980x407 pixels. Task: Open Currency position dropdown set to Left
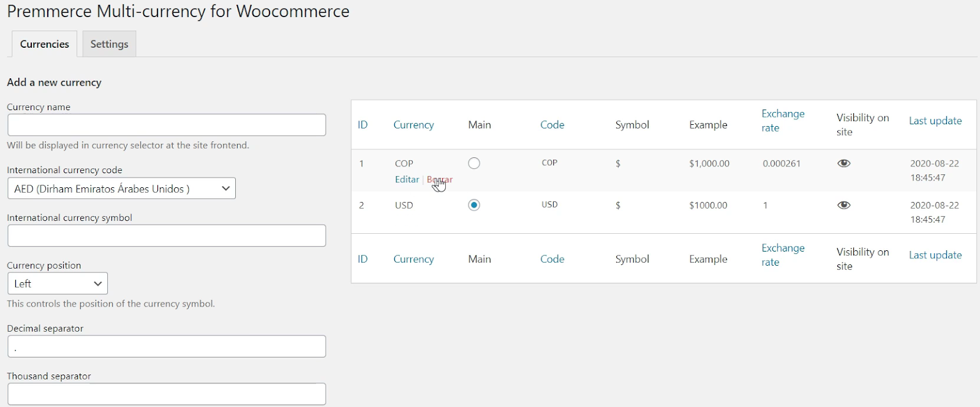click(58, 283)
